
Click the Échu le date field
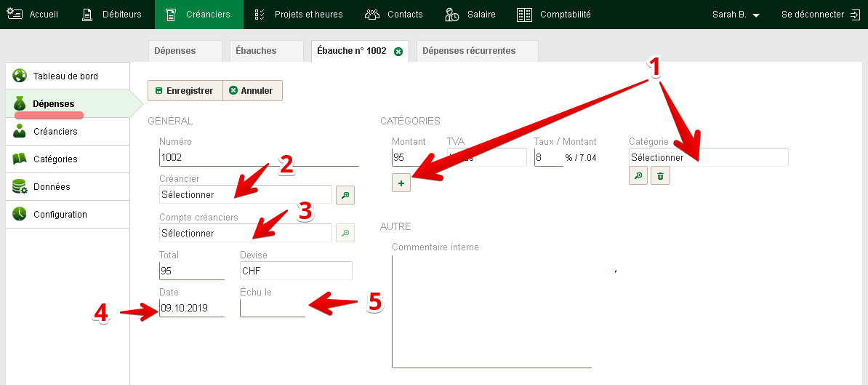click(273, 308)
